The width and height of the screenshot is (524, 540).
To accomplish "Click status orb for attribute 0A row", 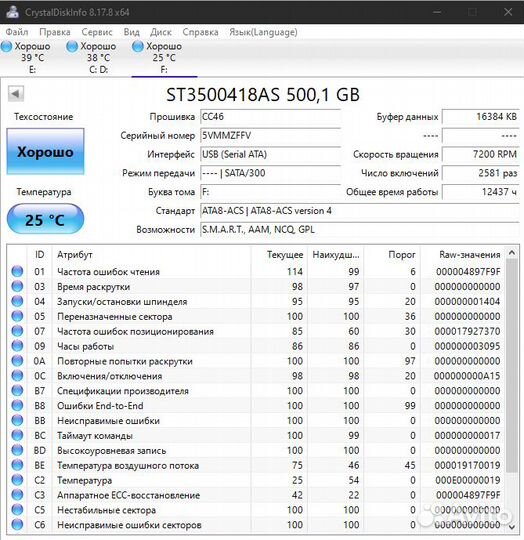I will pyautogui.click(x=17, y=361).
